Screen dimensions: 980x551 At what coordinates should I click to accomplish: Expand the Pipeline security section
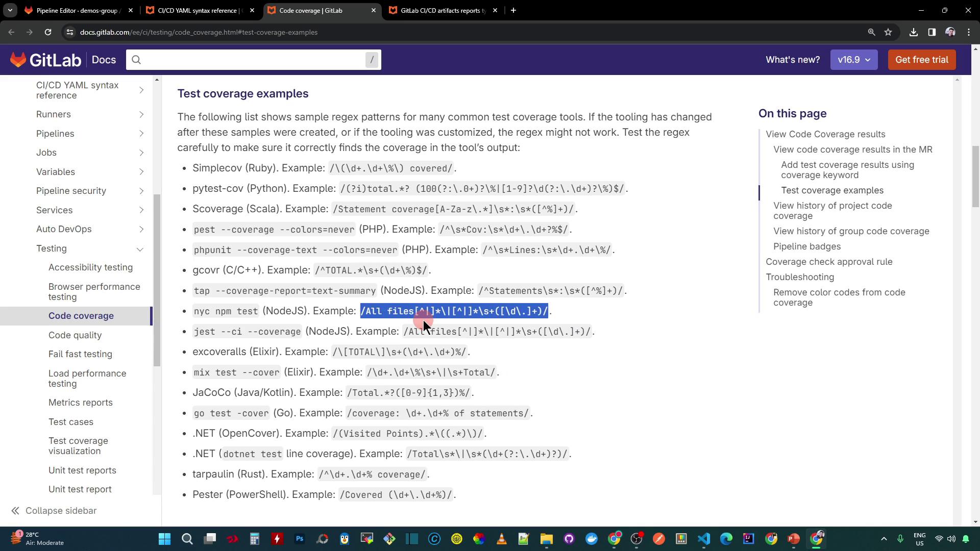(x=141, y=191)
